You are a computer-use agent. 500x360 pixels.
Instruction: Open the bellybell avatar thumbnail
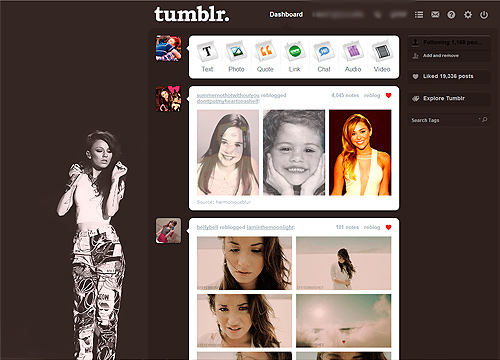[168, 231]
